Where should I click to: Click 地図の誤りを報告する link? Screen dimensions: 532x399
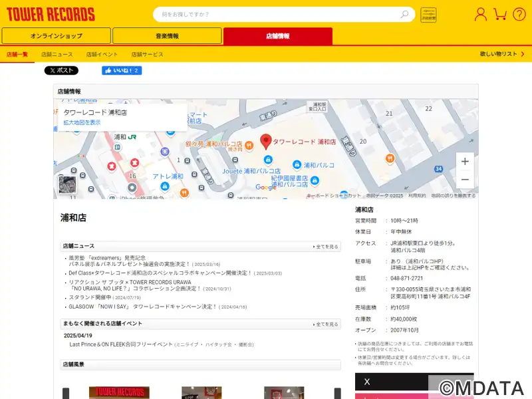coord(454,196)
